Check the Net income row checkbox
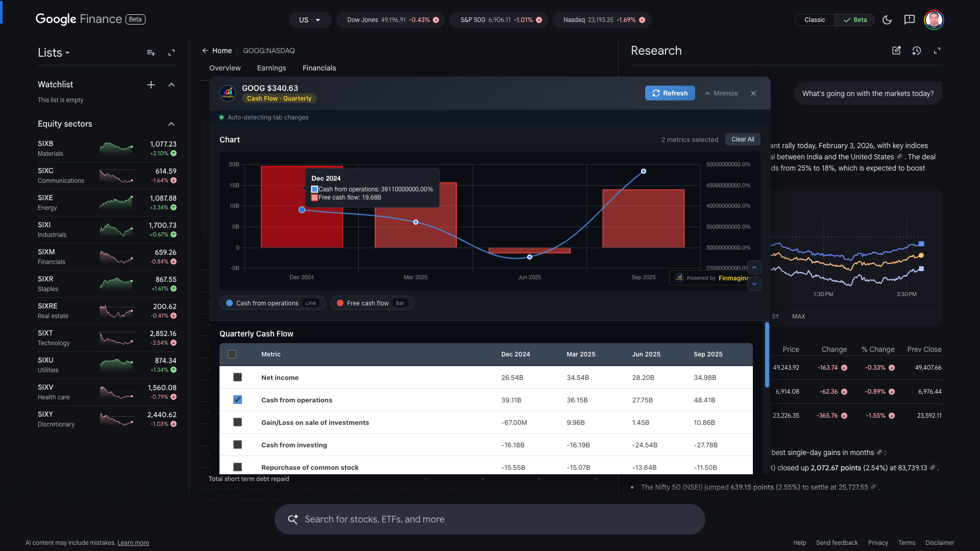Screen dimensions: 980x551 click(x=237, y=377)
